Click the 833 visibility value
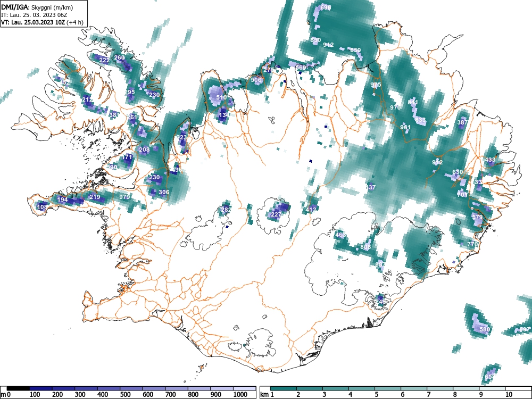Screen dimensions: 532x399 (420, 120)
